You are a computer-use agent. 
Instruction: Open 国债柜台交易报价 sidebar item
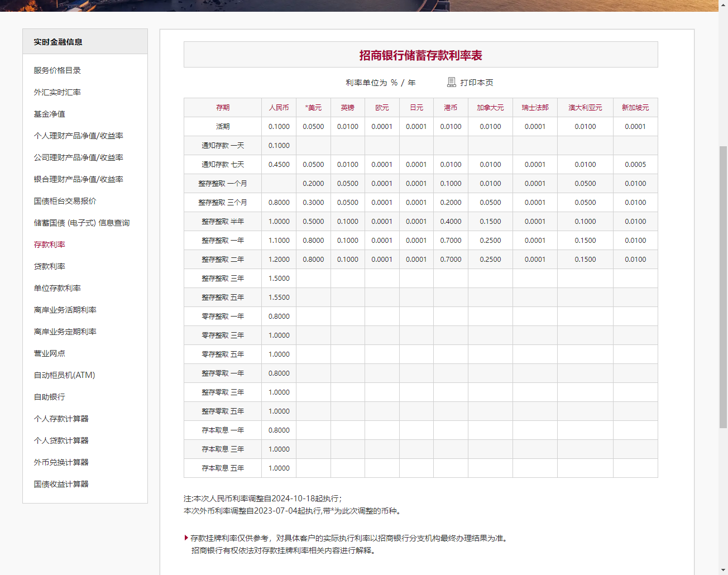tap(65, 201)
